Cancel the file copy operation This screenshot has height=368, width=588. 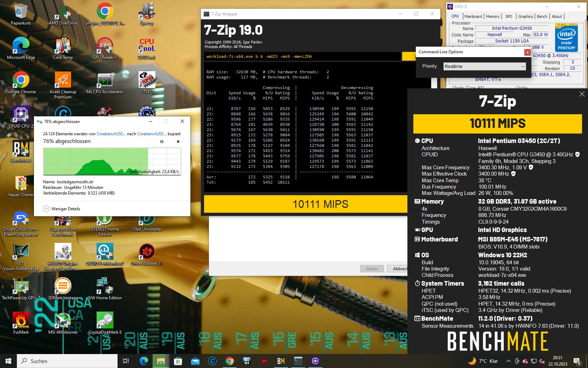pyautogui.click(x=178, y=142)
